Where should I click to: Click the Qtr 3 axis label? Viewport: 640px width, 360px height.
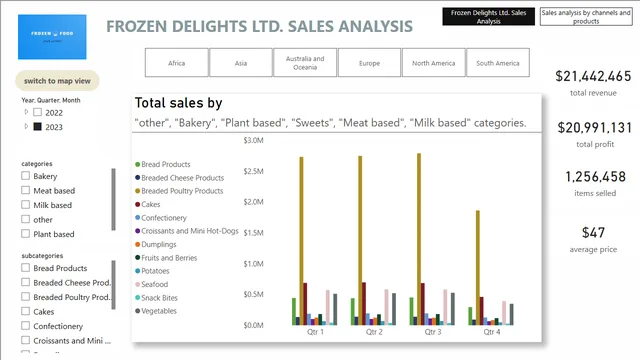(x=433, y=332)
